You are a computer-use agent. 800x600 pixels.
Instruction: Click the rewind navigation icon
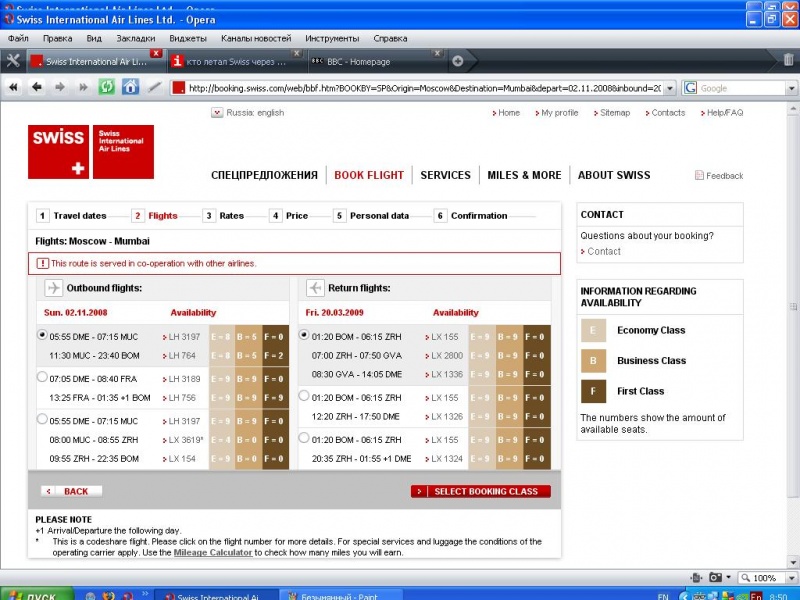pyautogui.click(x=15, y=87)
